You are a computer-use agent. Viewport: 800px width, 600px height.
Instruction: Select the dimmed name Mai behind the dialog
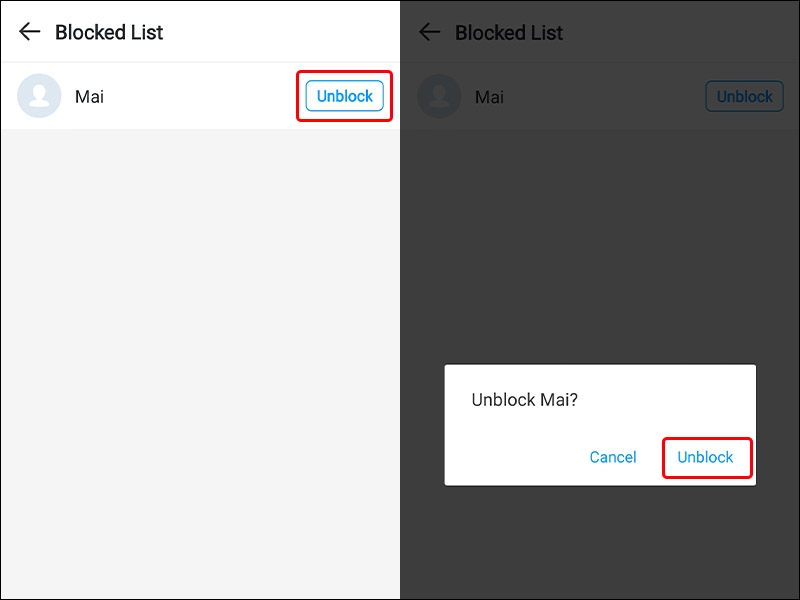[x=489, y=97]
